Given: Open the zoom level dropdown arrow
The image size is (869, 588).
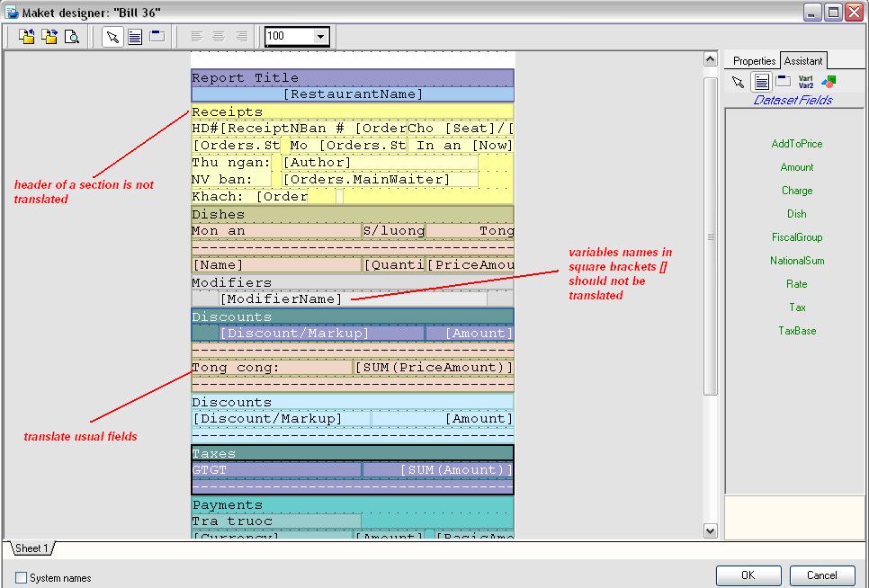Looking at the screenshot, I should click(x=320, y=37).
